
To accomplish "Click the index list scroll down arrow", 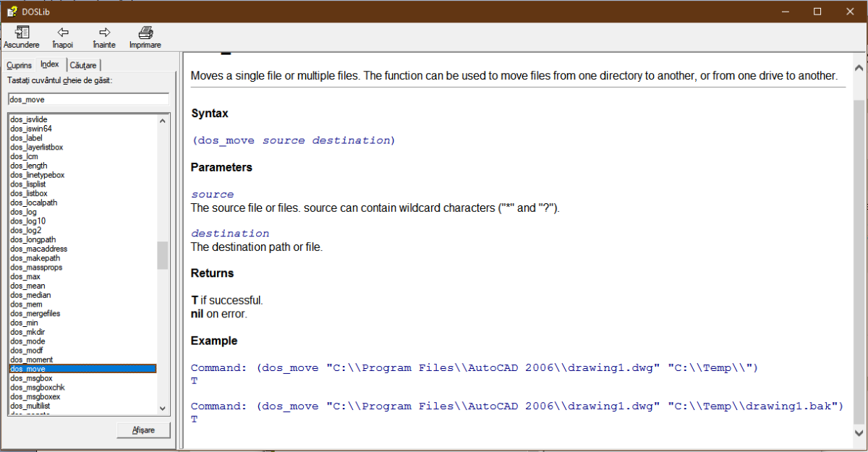I will coord(163,409).
